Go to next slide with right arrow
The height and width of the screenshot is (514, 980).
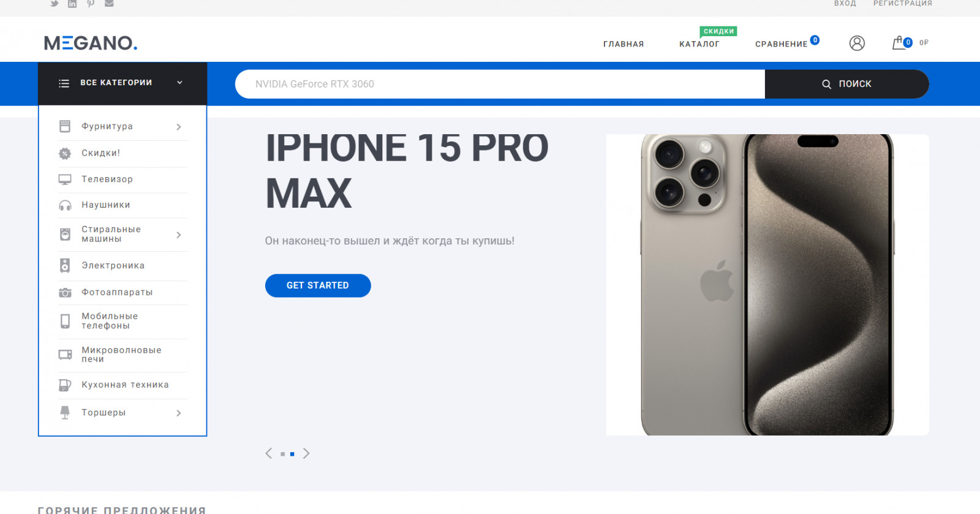(x=306, y=453)
